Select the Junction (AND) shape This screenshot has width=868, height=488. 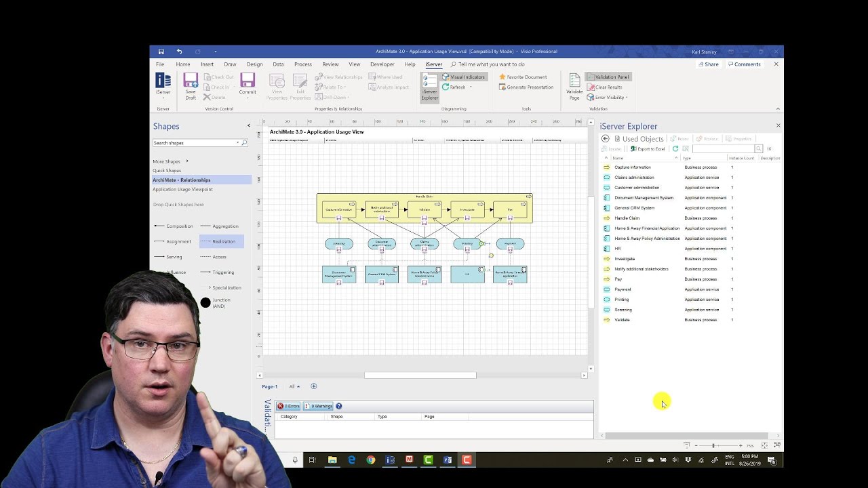216,303
